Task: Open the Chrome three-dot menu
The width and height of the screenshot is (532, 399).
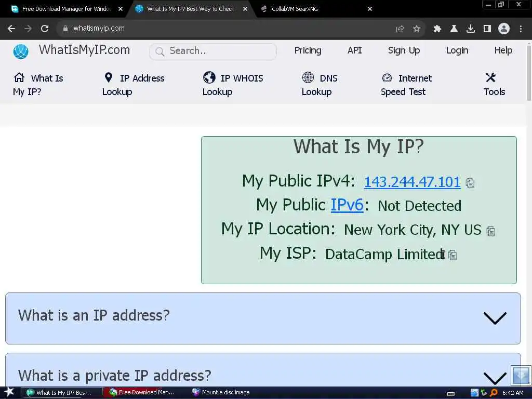Action: pyautogui.click(x=521, y=29)
